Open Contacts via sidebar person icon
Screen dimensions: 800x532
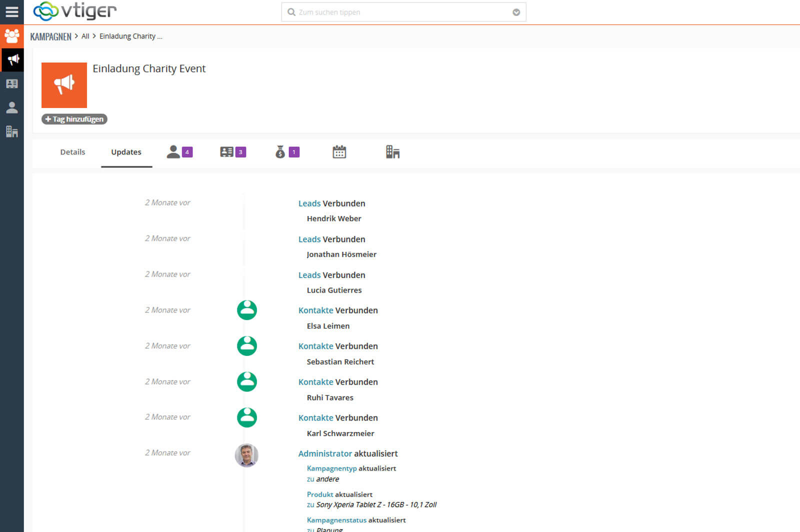(12, 107)
